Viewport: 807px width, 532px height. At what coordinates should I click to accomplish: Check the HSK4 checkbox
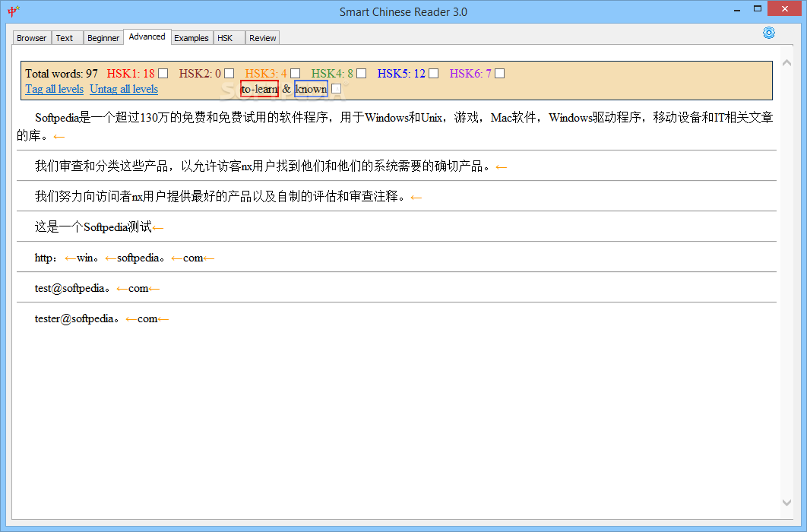point(362,74)
